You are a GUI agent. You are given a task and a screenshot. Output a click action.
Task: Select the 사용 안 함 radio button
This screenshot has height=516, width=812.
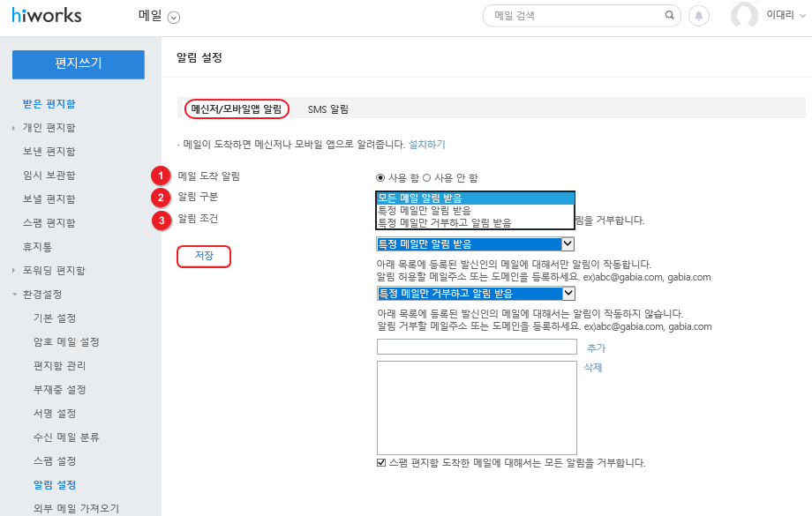point(427,176)
